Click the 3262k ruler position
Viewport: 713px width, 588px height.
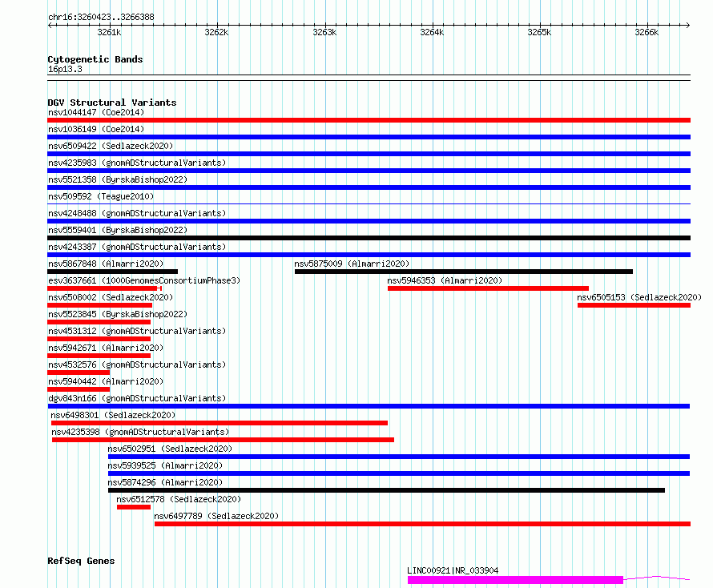point(216,32)
